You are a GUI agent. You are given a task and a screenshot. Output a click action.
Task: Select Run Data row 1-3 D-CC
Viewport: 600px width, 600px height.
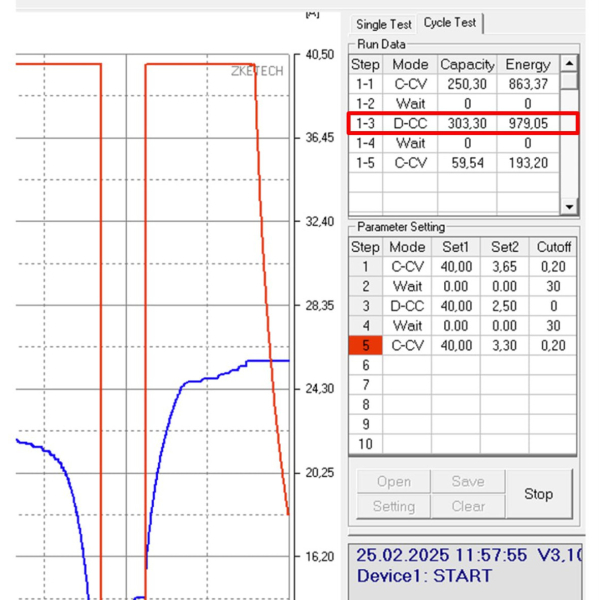[x=454, y=124]
